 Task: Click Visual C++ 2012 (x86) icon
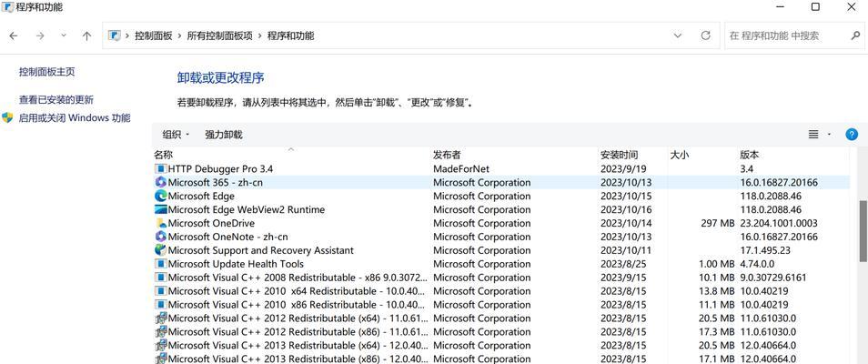tap(160, 332)
